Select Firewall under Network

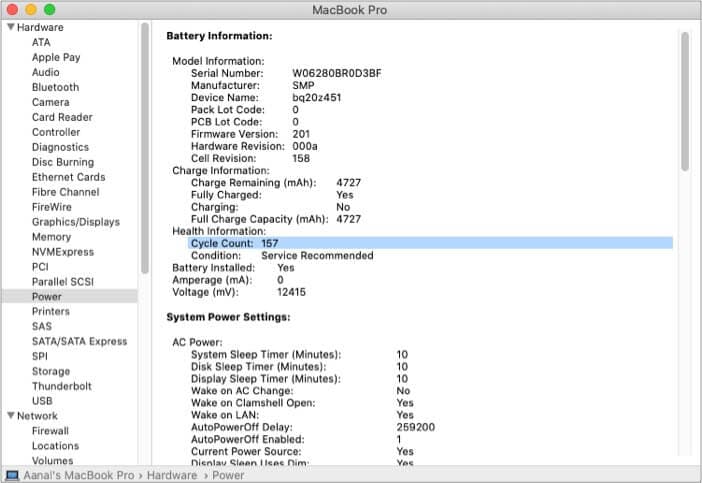(51, 431)
